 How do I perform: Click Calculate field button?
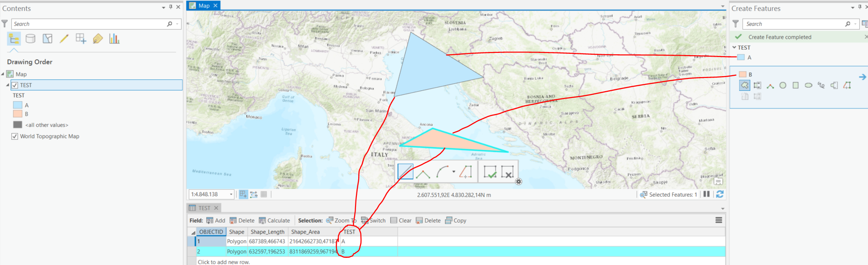pos(274,220)
